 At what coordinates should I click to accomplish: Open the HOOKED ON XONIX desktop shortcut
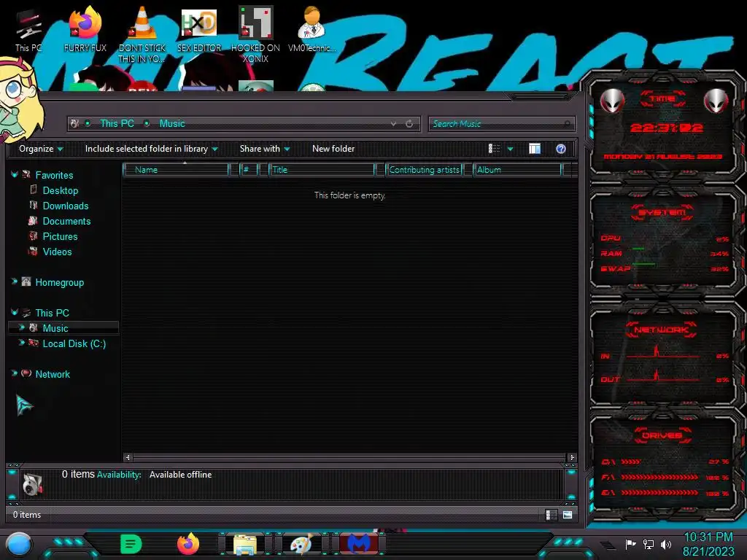pos(255,34)
